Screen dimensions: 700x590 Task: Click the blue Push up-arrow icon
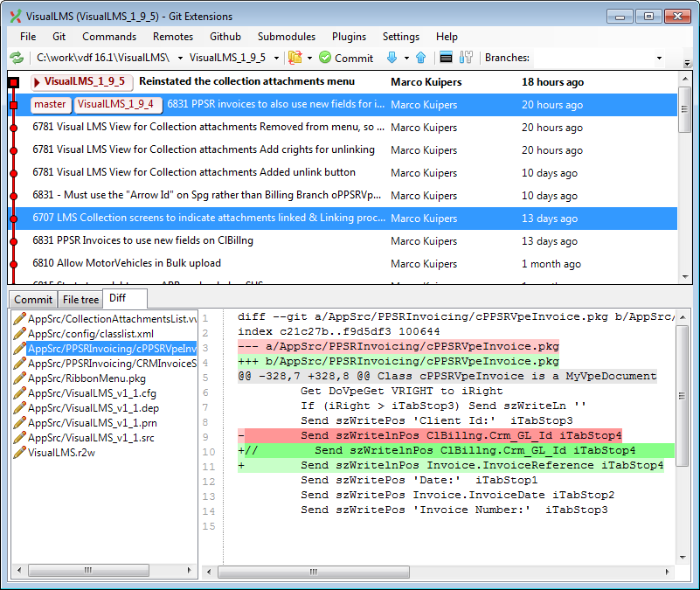(x=420, y=58)
